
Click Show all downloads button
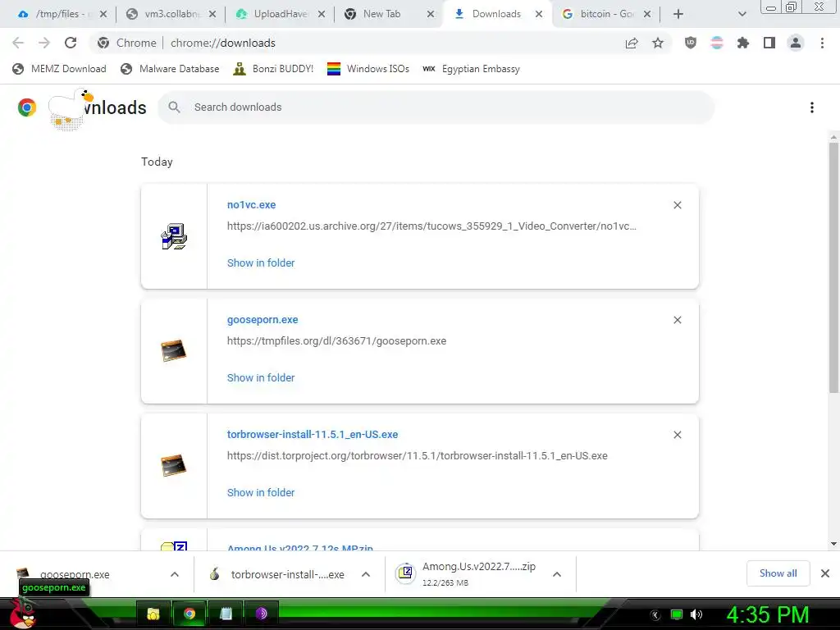point(778,573)
